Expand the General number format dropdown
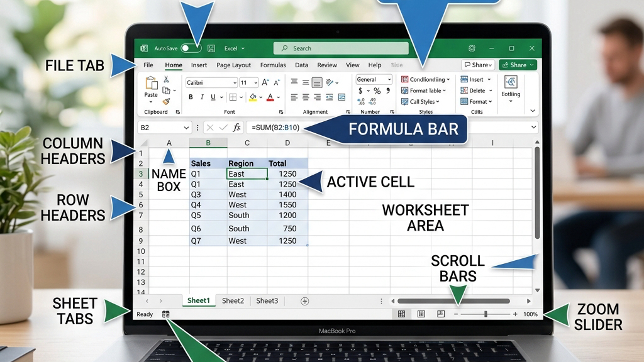The height and width of the screenshot is (362, 644). click(x=374, y=79)
